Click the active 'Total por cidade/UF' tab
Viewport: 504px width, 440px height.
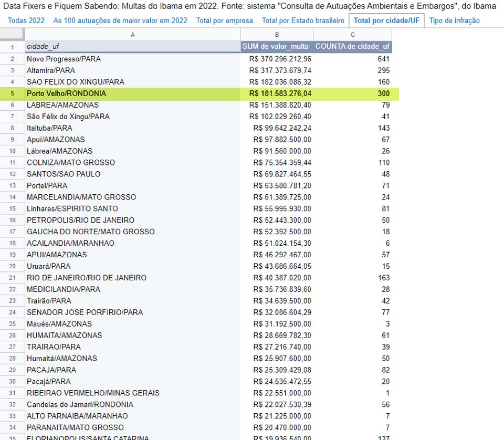386,20
